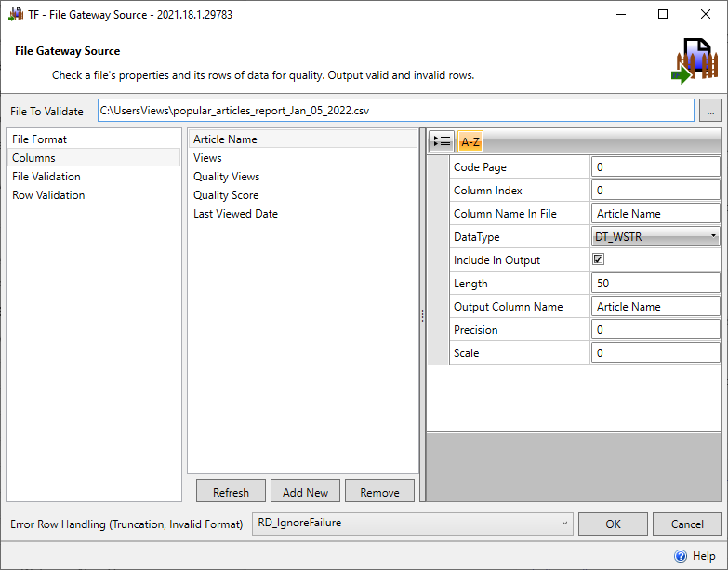Click the Scale property label
728x570 pixels.
[466, 352]
